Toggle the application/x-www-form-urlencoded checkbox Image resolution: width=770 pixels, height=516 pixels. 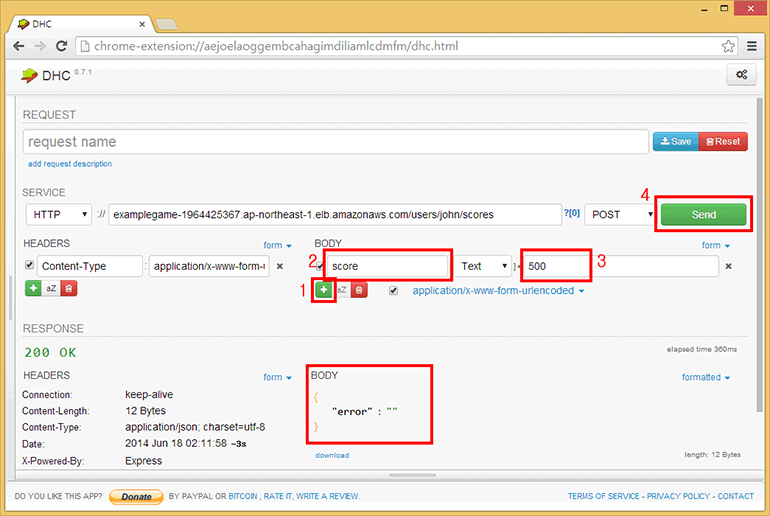[x=393, y=290]
